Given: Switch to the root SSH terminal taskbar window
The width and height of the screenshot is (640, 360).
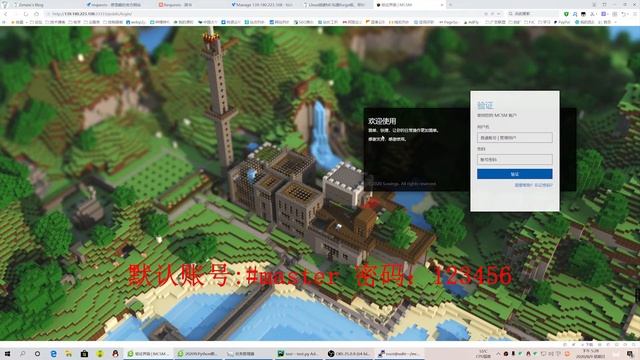Looking at the screenshot, I should 399,353.
